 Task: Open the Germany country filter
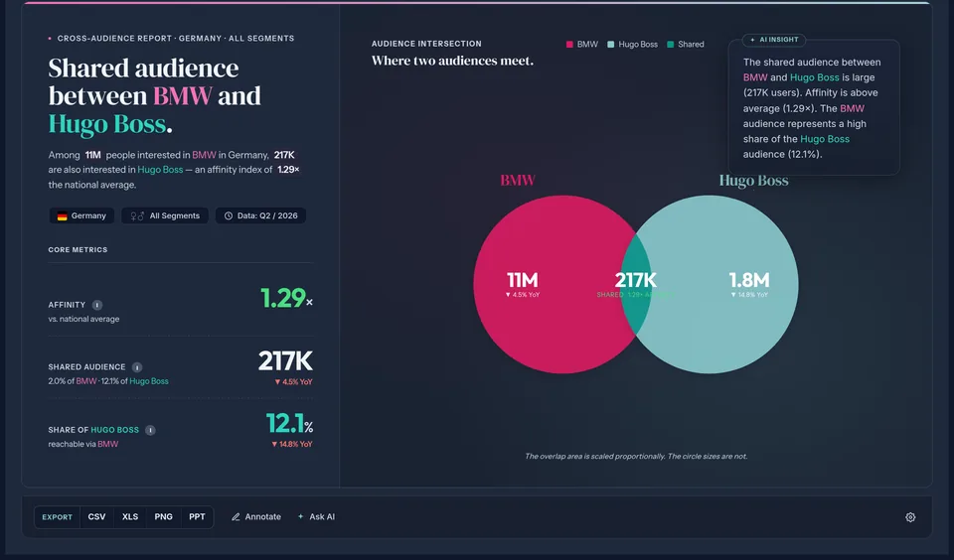point(81,215)
